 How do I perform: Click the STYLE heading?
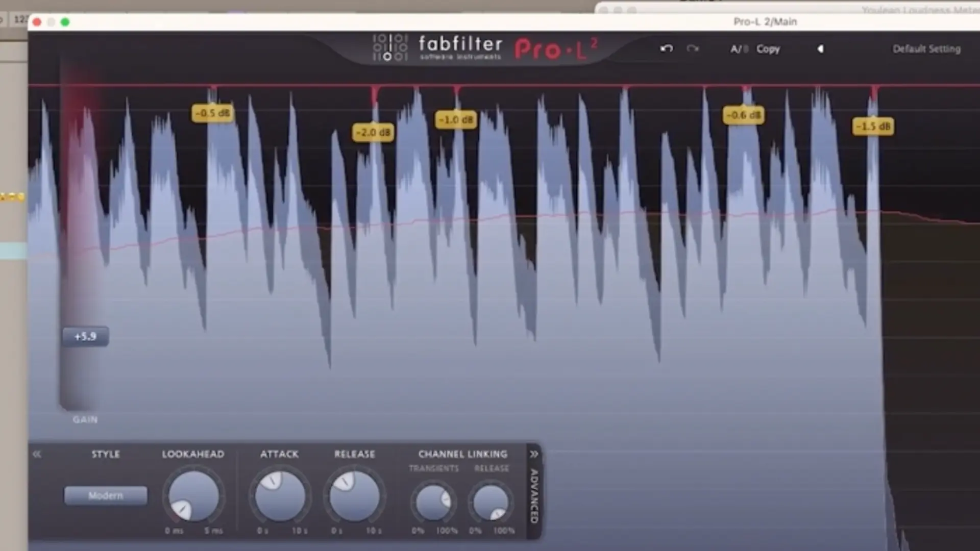click(x=106, y=454)
